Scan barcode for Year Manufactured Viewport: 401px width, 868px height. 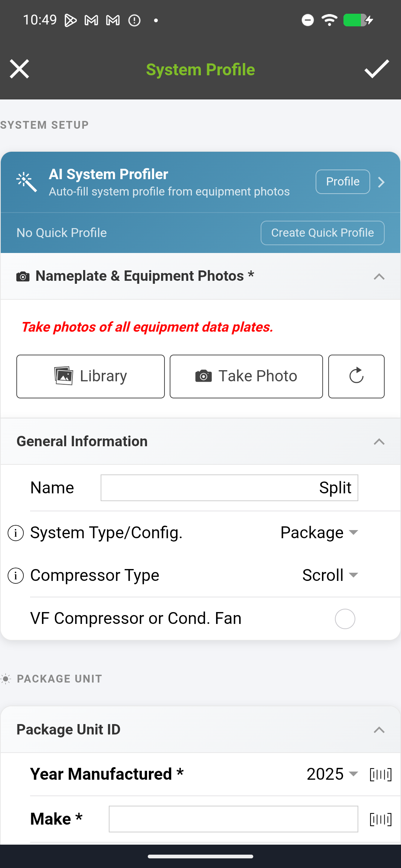[381, 774]
